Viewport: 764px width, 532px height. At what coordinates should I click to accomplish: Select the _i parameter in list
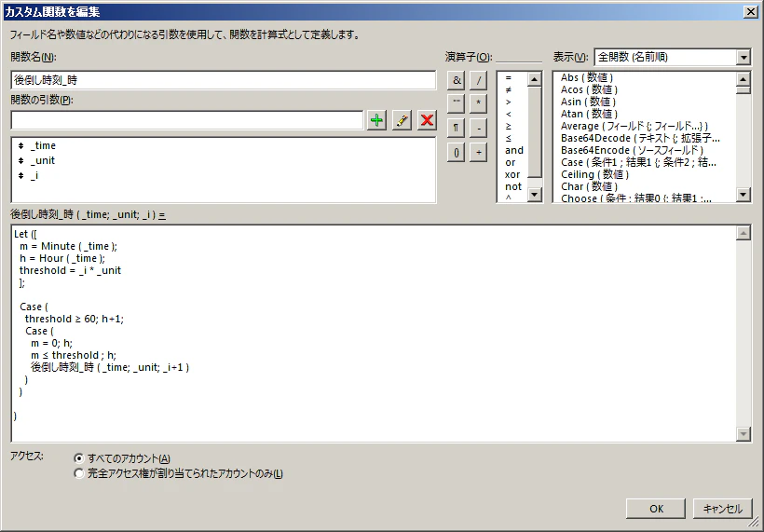coord(34,175)
